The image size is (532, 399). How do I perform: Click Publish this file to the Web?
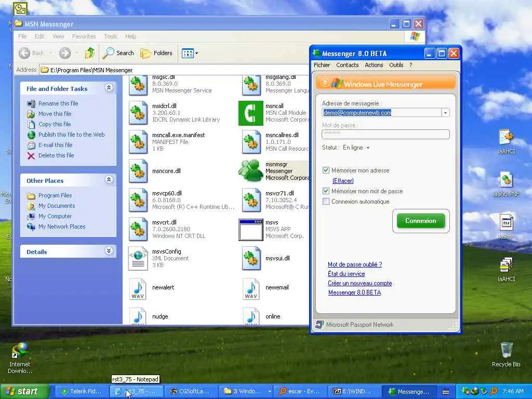71,135
